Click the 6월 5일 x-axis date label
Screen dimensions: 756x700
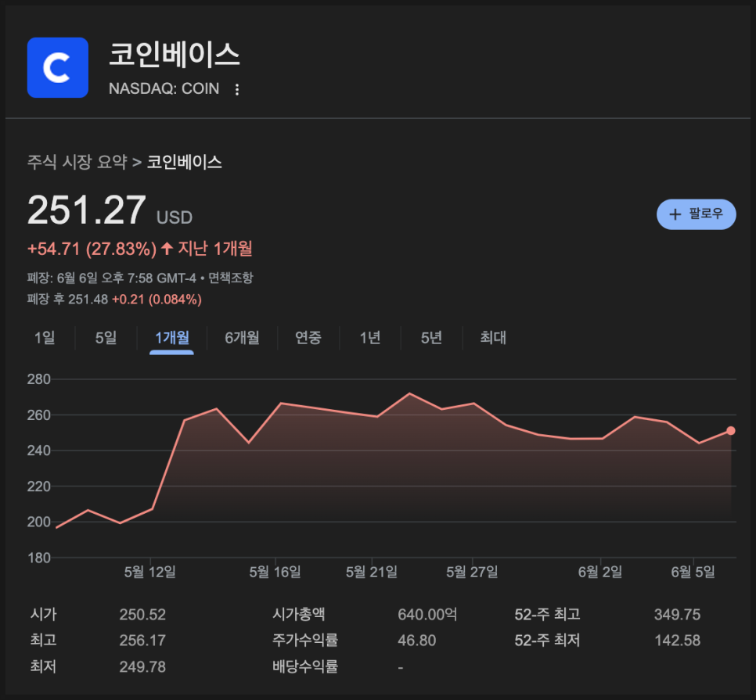coord(693,572)
